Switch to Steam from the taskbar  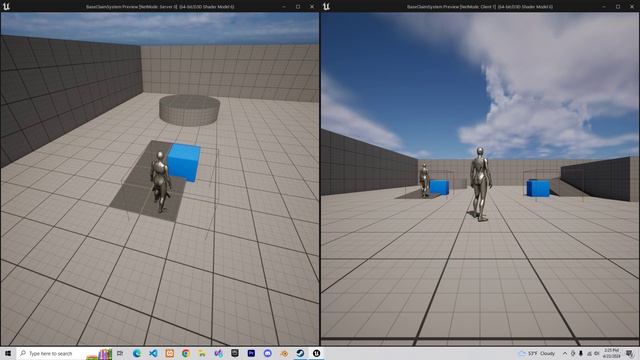(300, 353)
